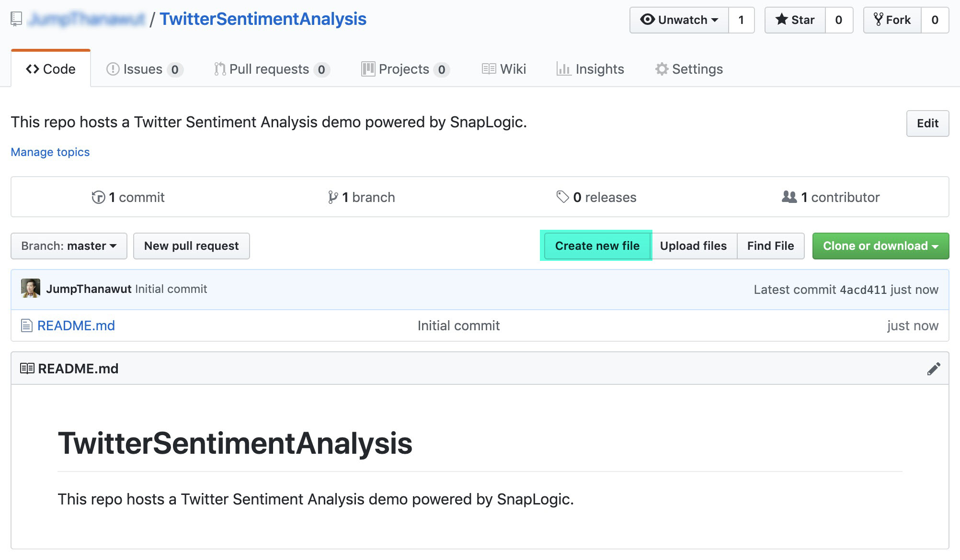Star this repository
Image resolution: width=960 pixels, height=560 pixels.
pyautogui.click(x=795, y=20)
